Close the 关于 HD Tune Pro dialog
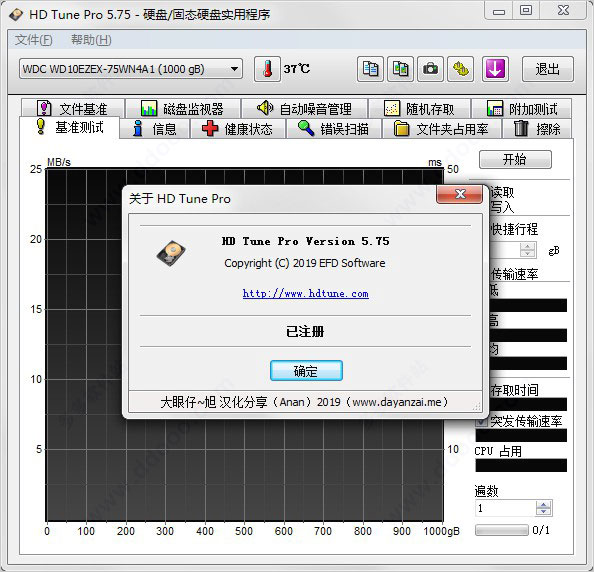 [460, 194]
